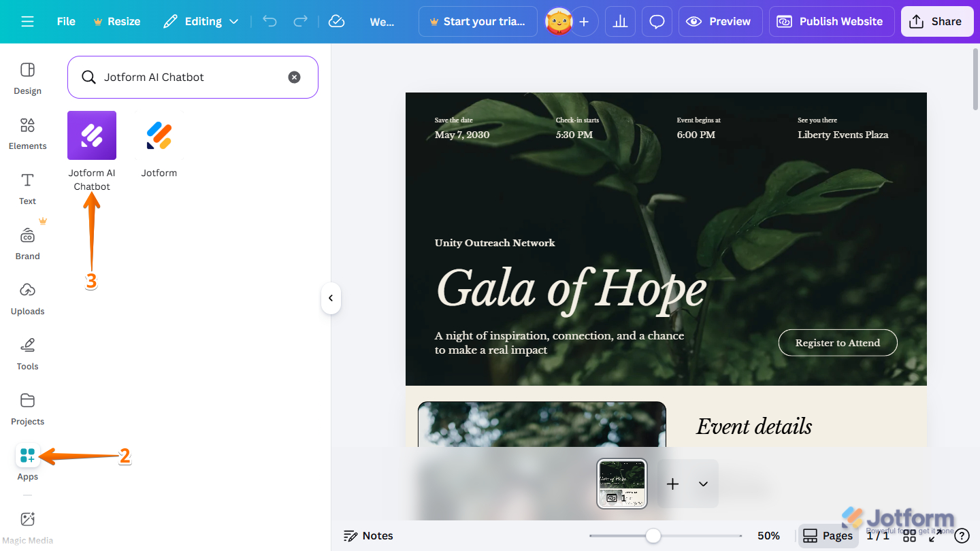Open the File menu

[65, 21]
